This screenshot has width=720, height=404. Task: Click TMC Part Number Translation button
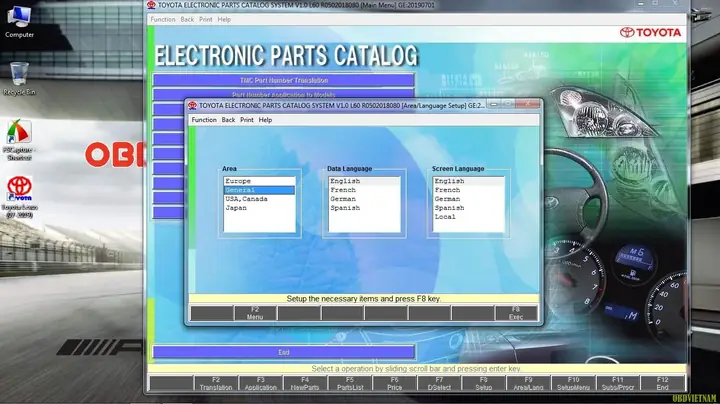point(283,80)
